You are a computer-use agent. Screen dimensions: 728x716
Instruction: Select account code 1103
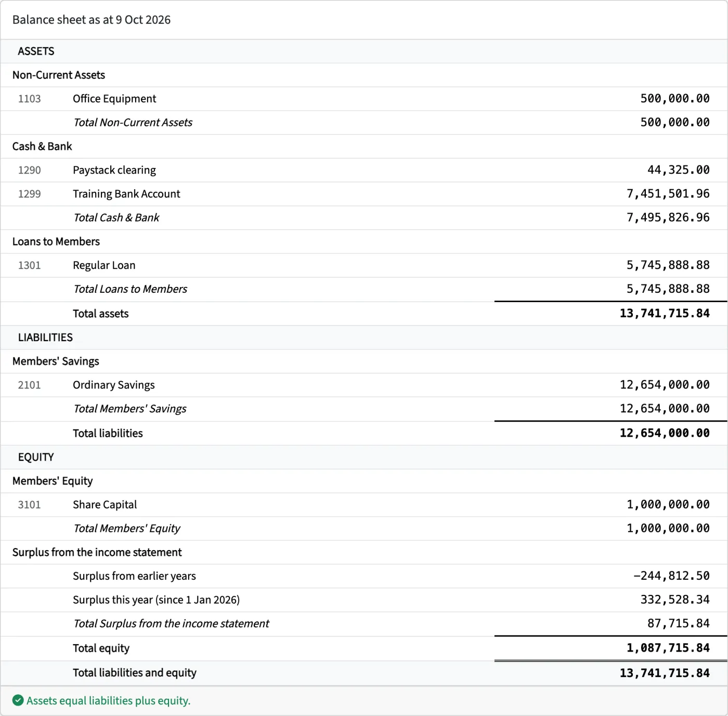tap(29, 99)
